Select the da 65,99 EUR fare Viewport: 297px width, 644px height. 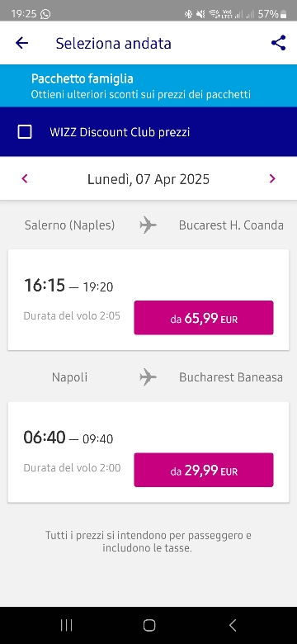(x=204, y=318)
